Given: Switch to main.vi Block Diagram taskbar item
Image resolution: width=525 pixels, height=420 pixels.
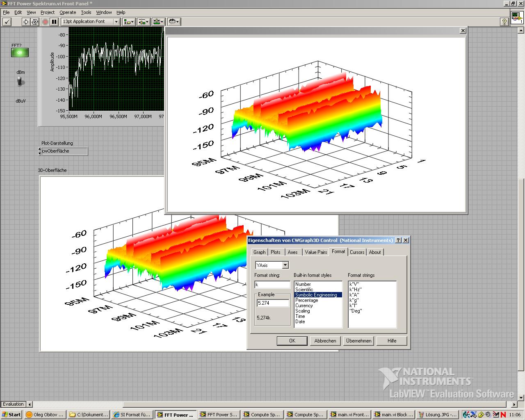Looking at the screenshot, I should coord(393,415).
